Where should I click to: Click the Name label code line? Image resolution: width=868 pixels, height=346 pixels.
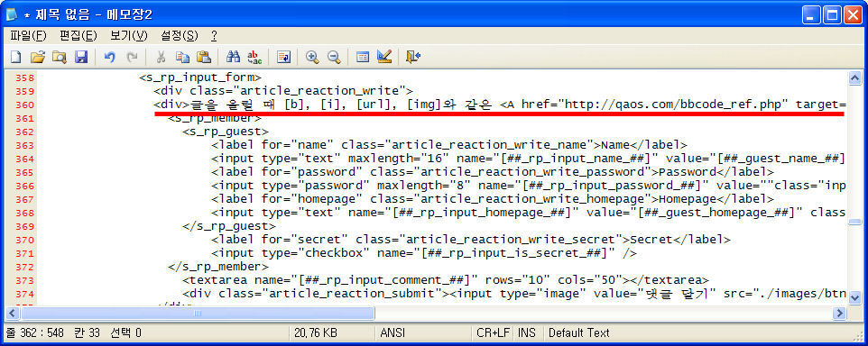point(449,145)
